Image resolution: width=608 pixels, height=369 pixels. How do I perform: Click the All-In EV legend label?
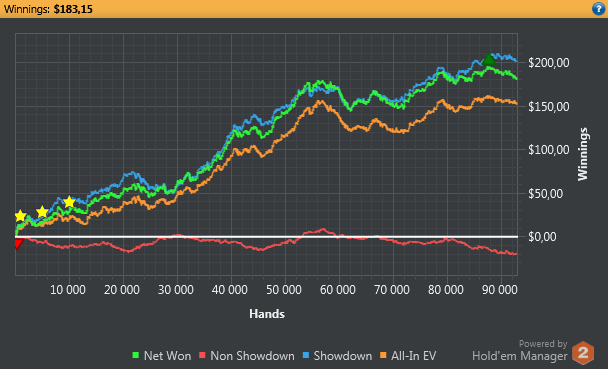(413, 355)
